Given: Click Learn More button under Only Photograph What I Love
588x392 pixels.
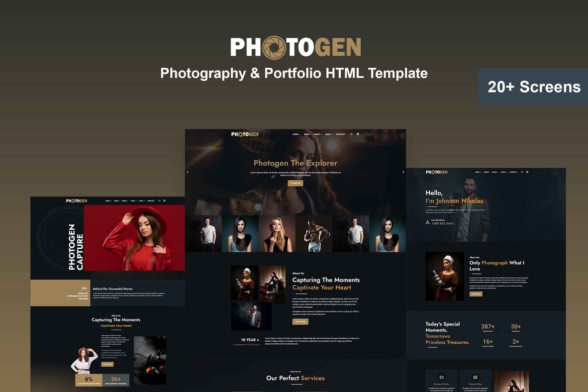Looking at the screenshot, I should 476,293.
